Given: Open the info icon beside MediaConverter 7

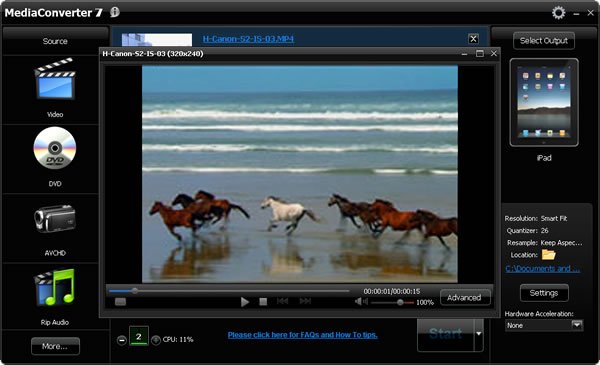Looking at the screenshot, I should tap(115, 12).
